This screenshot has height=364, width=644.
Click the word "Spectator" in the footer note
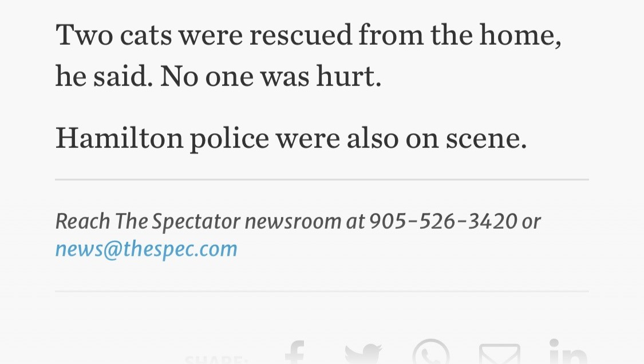pos(196,222)
